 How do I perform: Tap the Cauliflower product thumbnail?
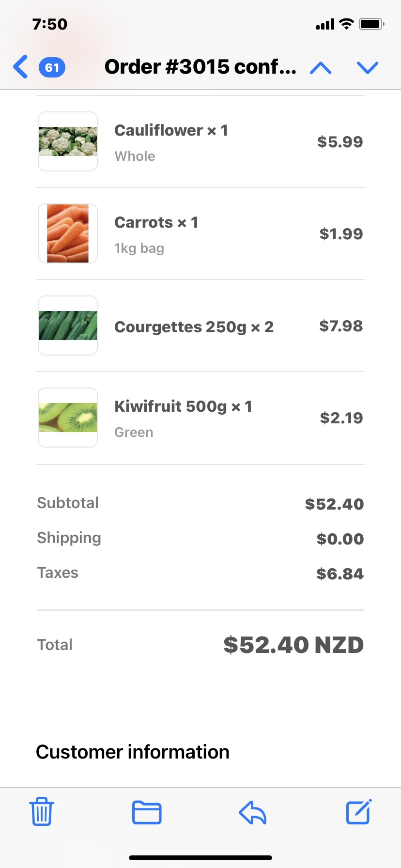pyautogui.click(x=68, y=141)
